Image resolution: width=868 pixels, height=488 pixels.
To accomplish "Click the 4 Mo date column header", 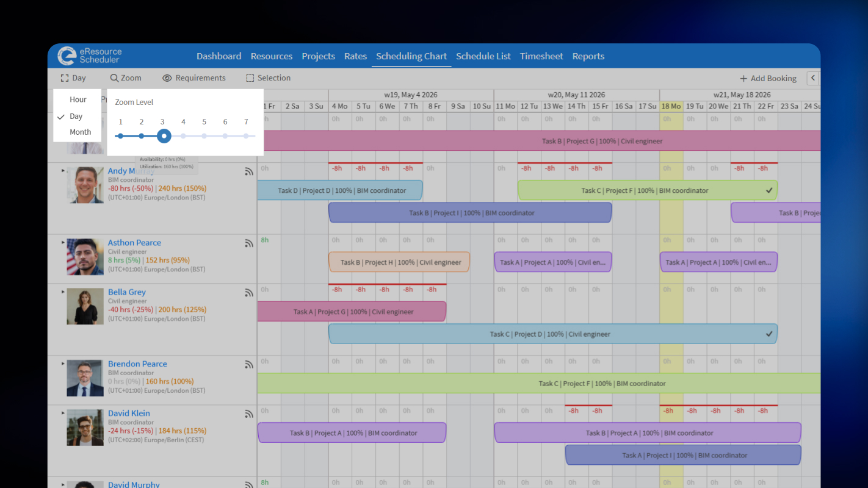I will (340, 106).
